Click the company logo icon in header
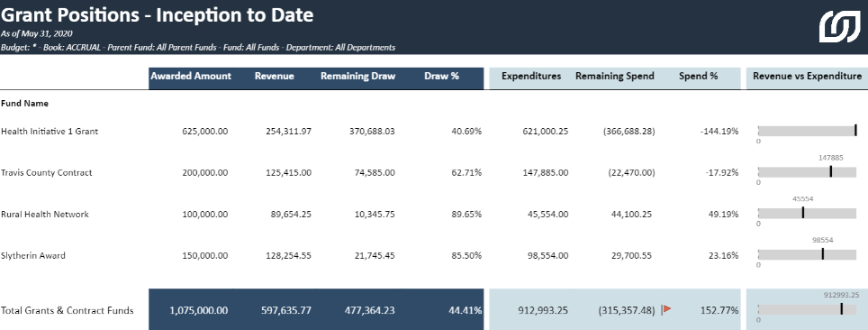 (840, 27)
